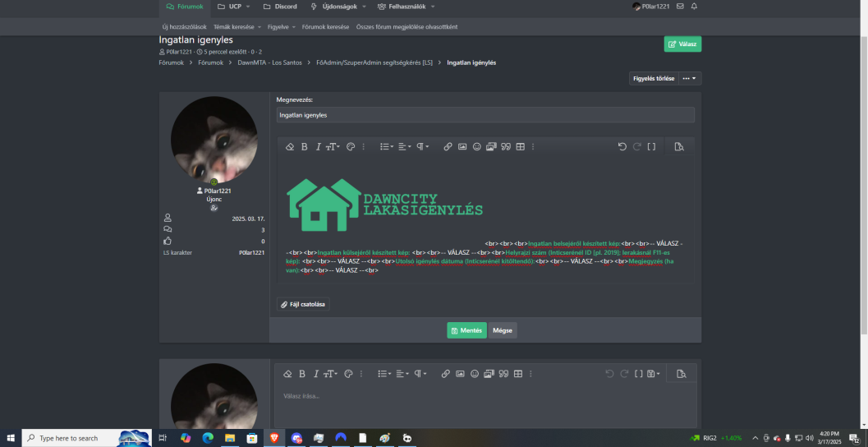Click the undo arrow in the editor

622,147
